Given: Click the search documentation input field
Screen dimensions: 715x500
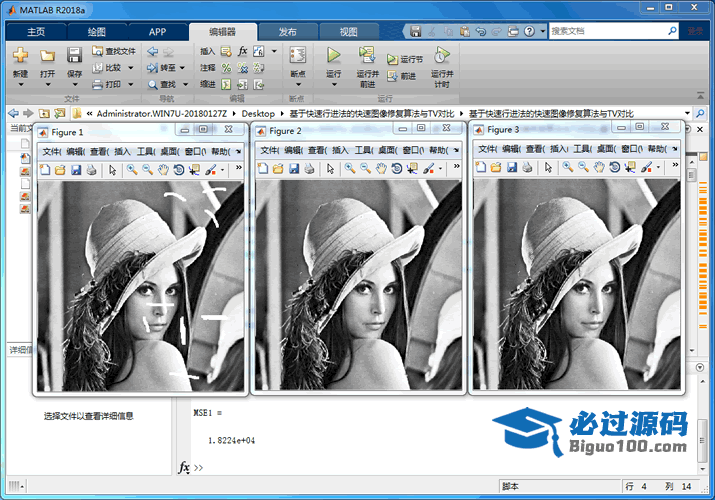Looking at the screenshot, I should [609, 31].
